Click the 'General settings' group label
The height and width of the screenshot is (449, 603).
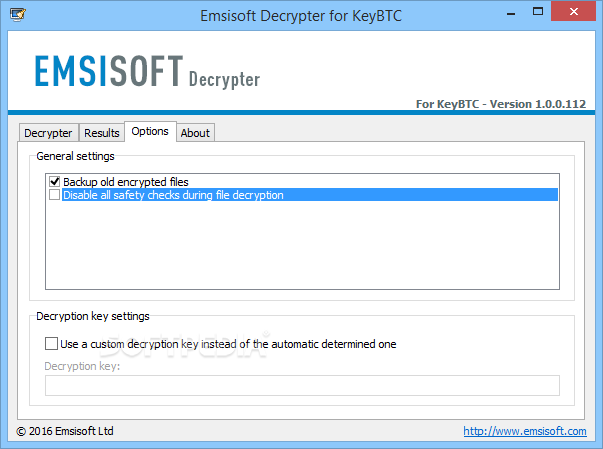pos(75,156)
